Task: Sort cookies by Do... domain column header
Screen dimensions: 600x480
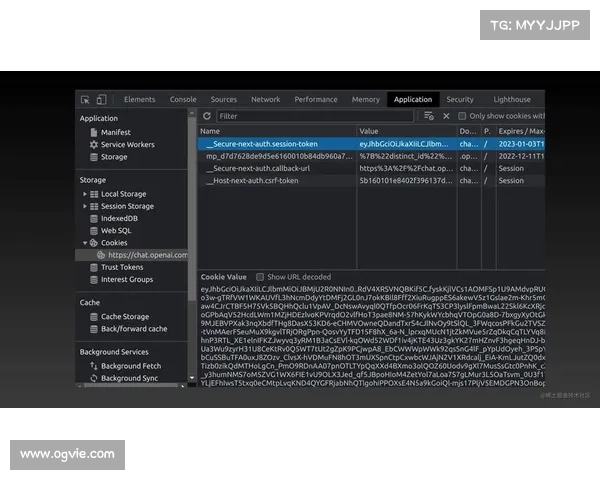Action: [469, 131]
